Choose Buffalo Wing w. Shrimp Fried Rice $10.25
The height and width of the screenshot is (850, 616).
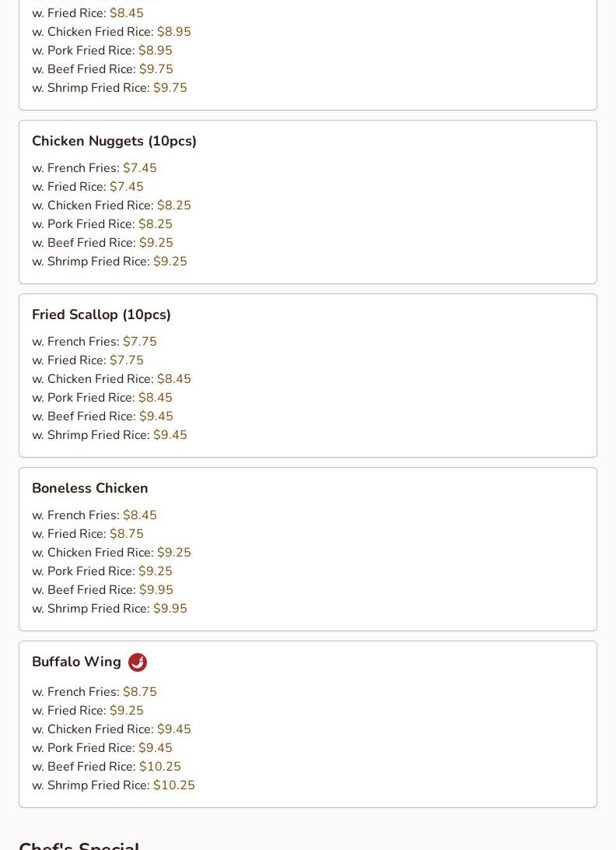[x=114, y=785]
